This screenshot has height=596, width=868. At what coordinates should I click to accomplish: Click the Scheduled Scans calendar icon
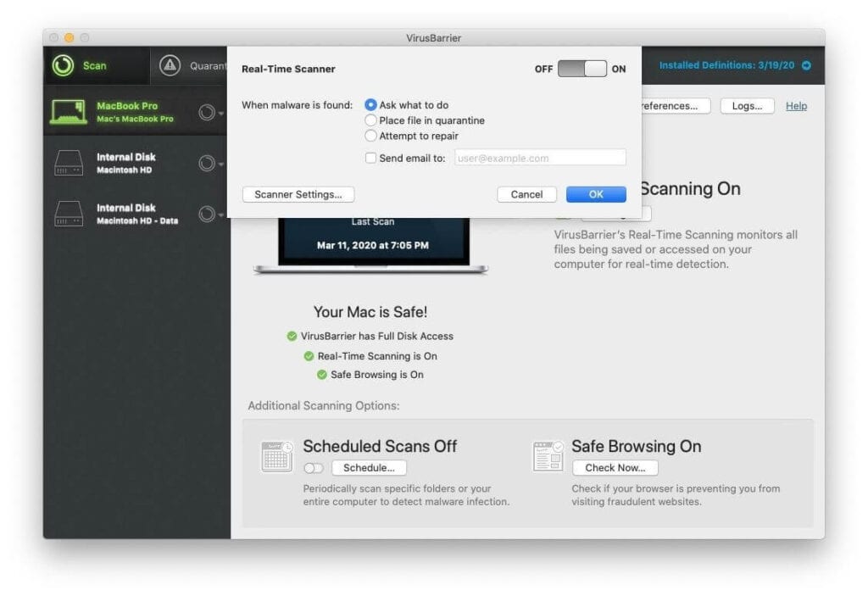pyautogui.click(x=277, y=456)
